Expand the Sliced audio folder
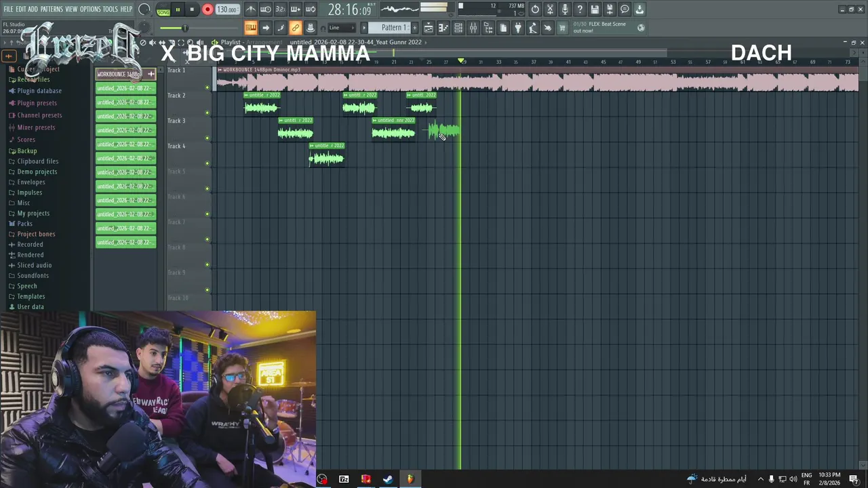This screenshot has width=868, height=488. coord(34,265)
